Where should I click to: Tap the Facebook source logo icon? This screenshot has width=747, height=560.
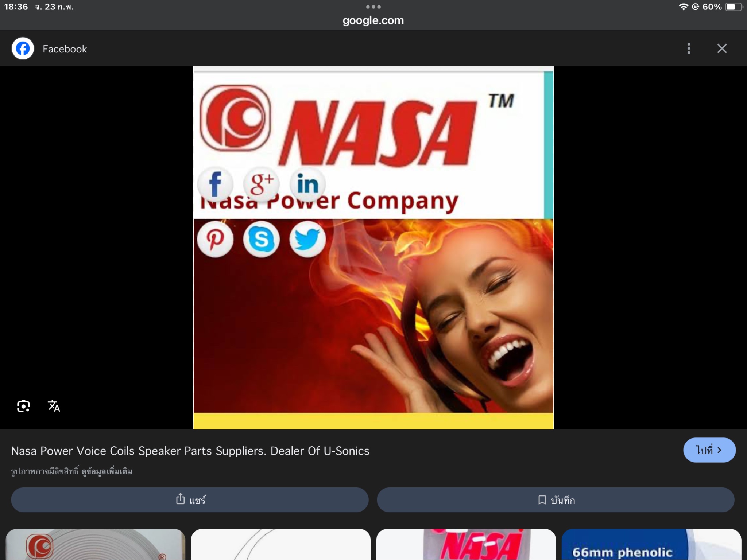click(x=23, y=48)
